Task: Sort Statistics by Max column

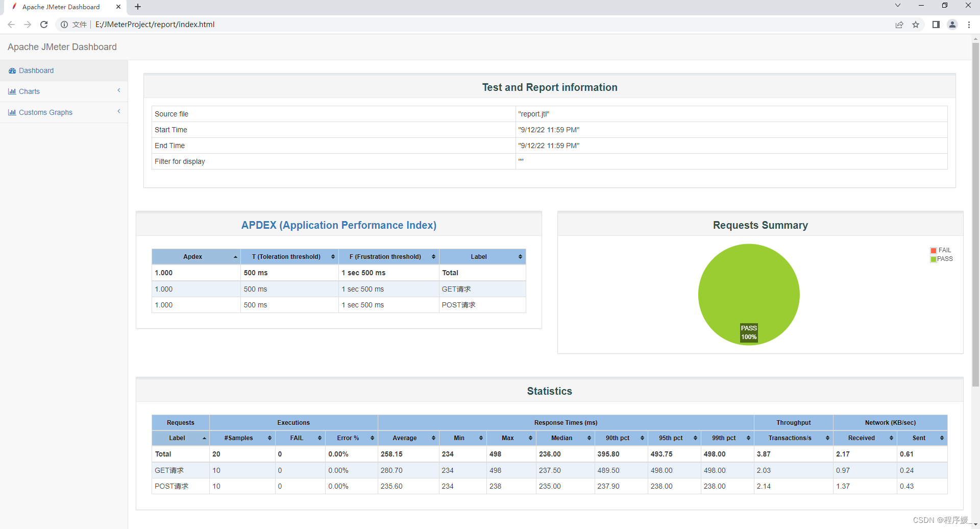Action: [511, 438]
